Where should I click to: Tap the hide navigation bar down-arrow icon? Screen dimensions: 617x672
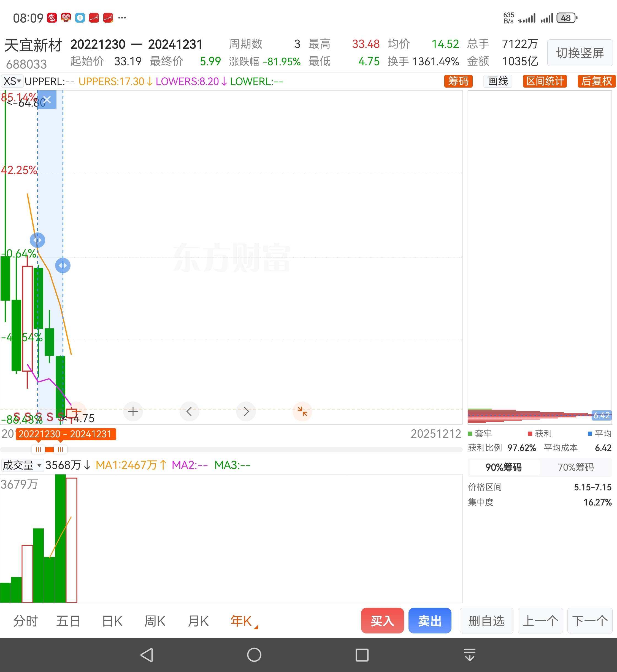click(470, 655)
